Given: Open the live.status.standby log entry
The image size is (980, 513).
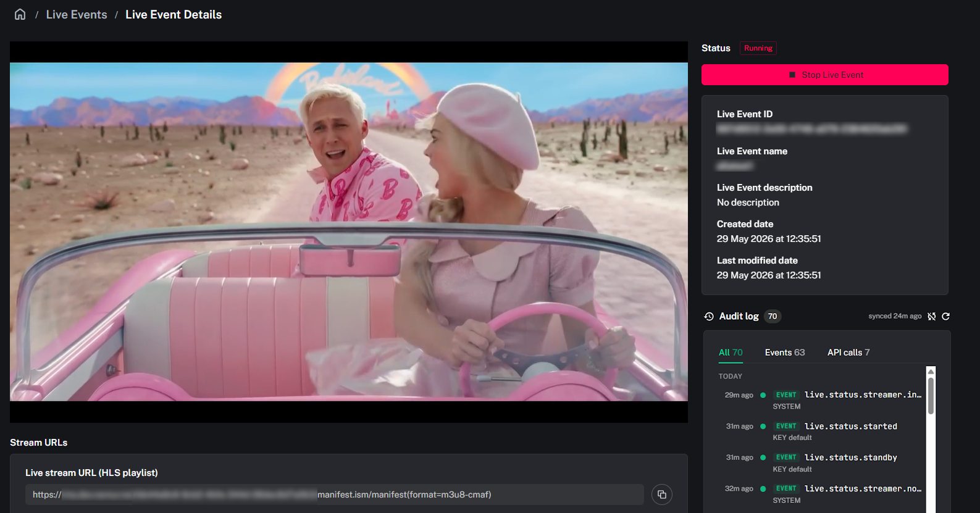Looking at the screenshot, I should click(822, 463).
